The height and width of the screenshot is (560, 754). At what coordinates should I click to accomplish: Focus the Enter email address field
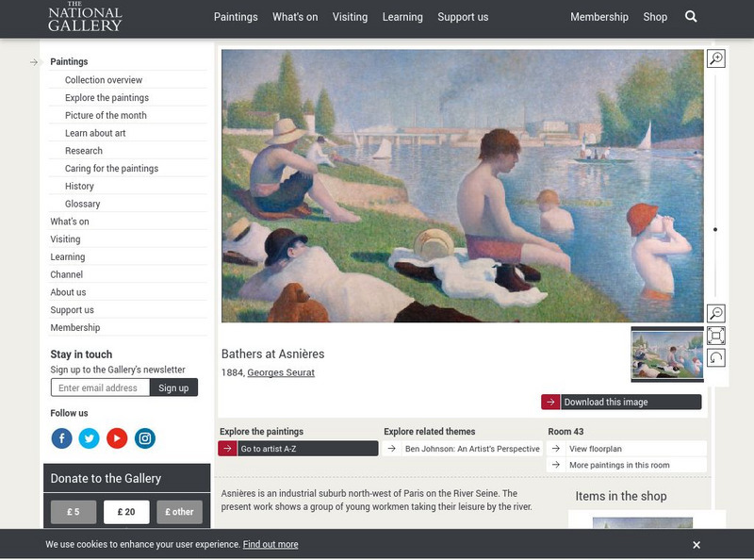[101, 387]
